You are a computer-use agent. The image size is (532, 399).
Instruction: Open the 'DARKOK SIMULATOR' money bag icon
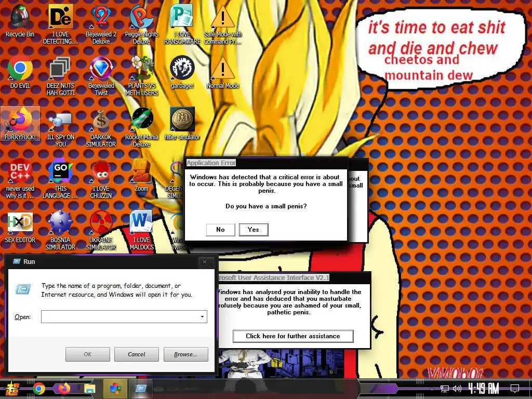pos(101,128)
